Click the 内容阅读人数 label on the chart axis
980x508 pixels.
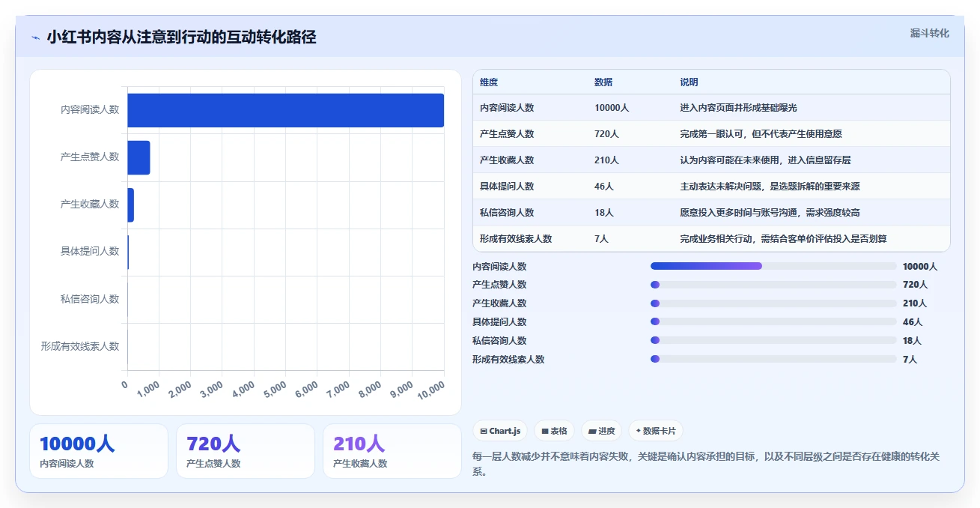point(90,109)
